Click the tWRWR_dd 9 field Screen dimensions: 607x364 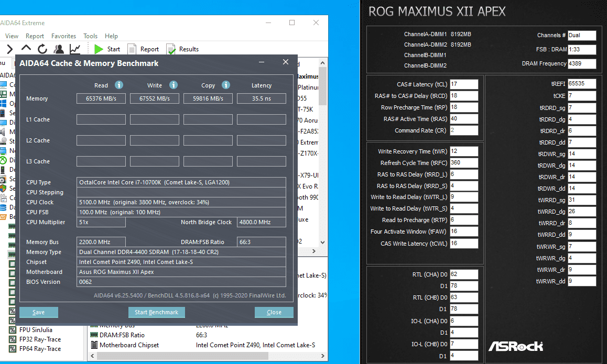tap(582, 281)
